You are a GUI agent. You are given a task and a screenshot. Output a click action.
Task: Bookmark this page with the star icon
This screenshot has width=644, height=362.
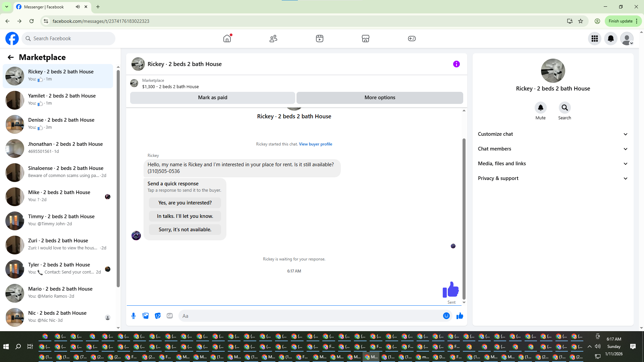pos(581,21)
